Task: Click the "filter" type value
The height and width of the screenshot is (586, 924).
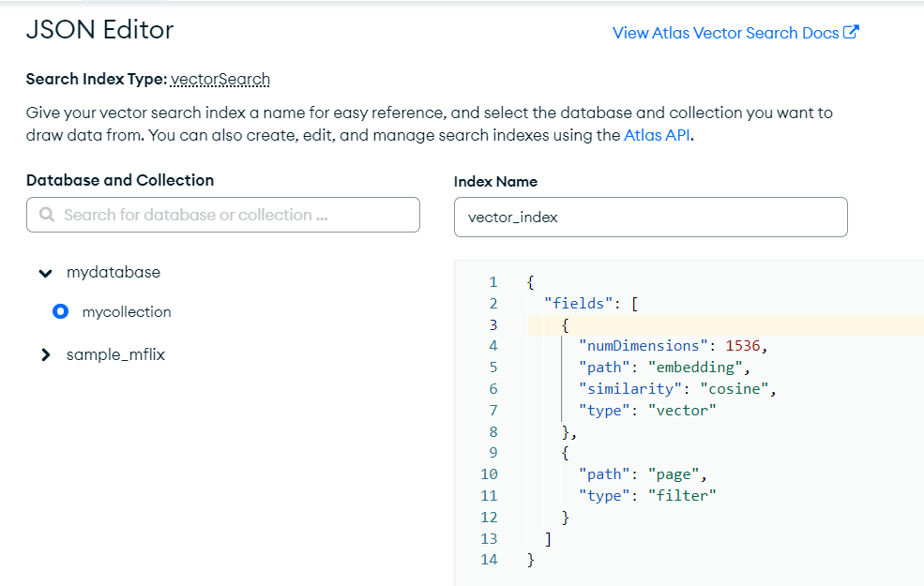Action: click(681, 495)
